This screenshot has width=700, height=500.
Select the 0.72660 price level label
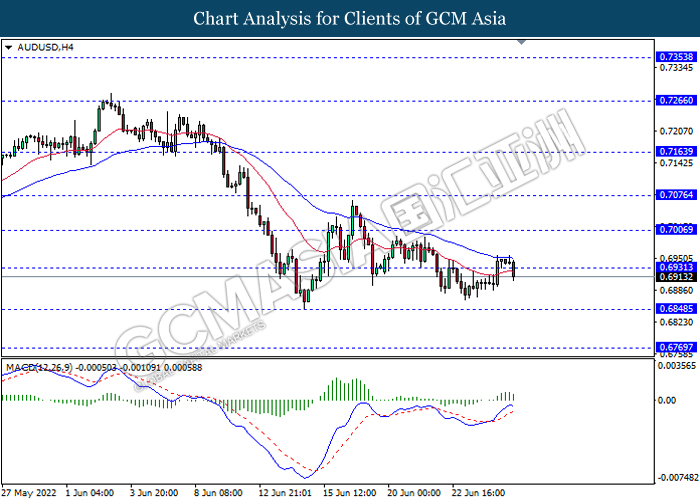[x=677, y=100]
